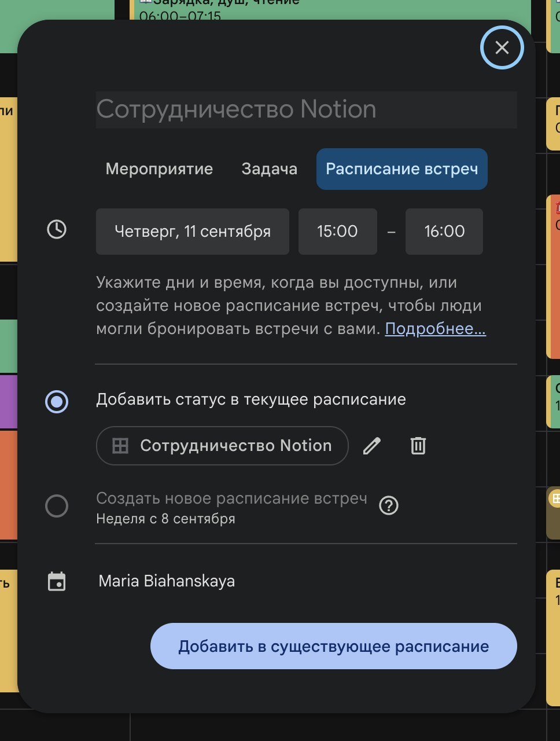Click Добавить в существующее расписание button

334,646
